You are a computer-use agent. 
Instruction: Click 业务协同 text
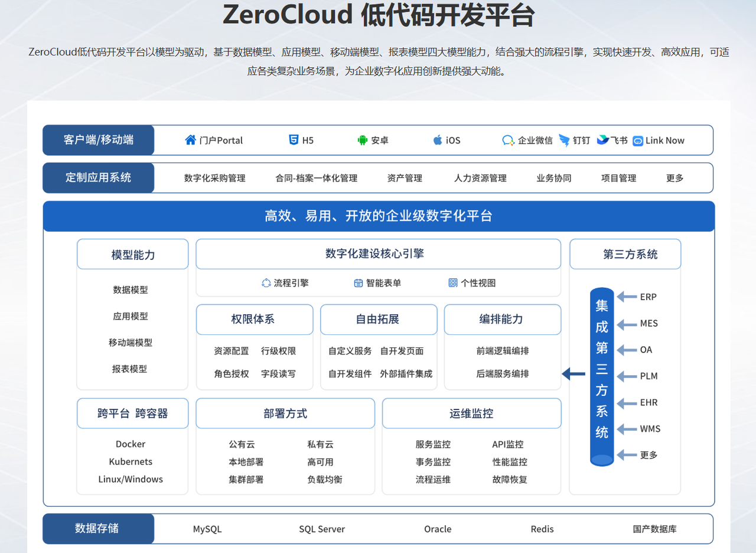[x=554, y=178]
